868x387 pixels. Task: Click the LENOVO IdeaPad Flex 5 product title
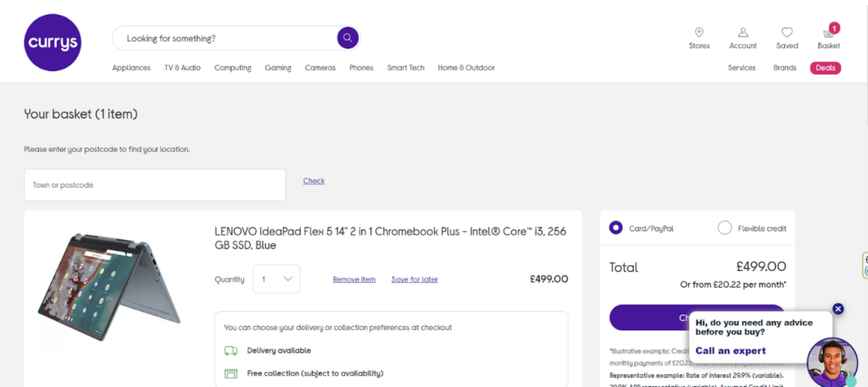tap(390, 238)
